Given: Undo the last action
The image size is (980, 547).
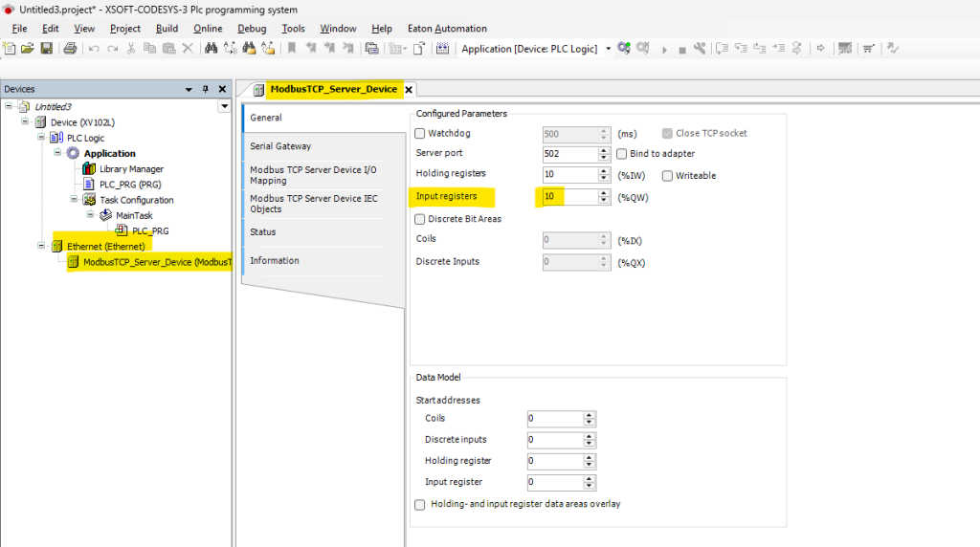Looking at the screenshot, I should tap(94, 49).
